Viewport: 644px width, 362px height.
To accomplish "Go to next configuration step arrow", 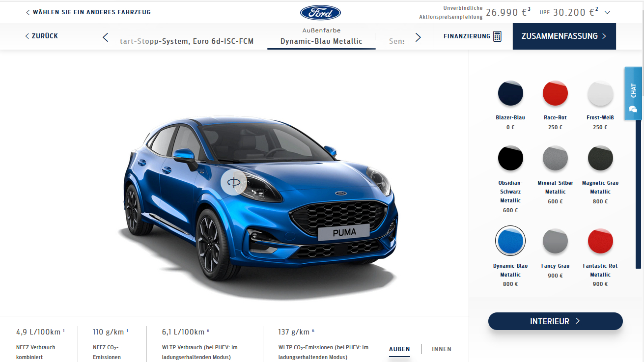I will pos(418,37).
